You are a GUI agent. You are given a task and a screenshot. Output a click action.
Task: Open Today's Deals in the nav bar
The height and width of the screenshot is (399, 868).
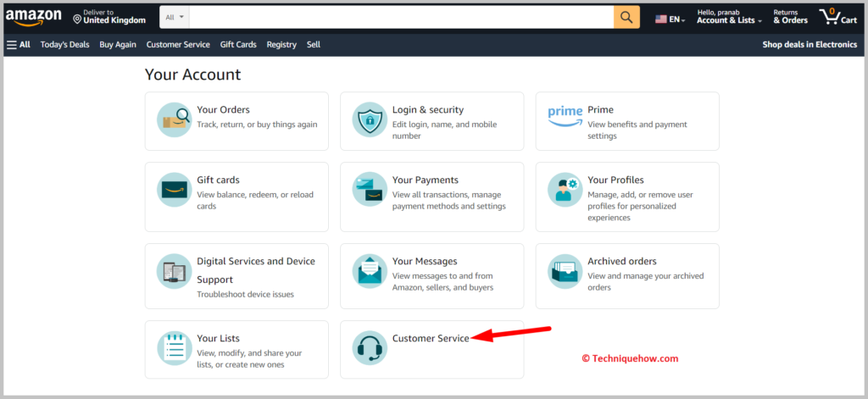coord(64,45)
